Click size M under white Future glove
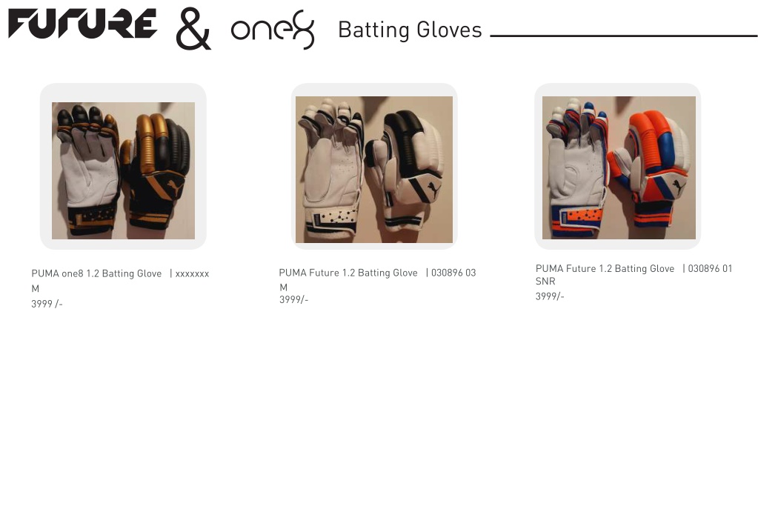 (x=283, y=287)
